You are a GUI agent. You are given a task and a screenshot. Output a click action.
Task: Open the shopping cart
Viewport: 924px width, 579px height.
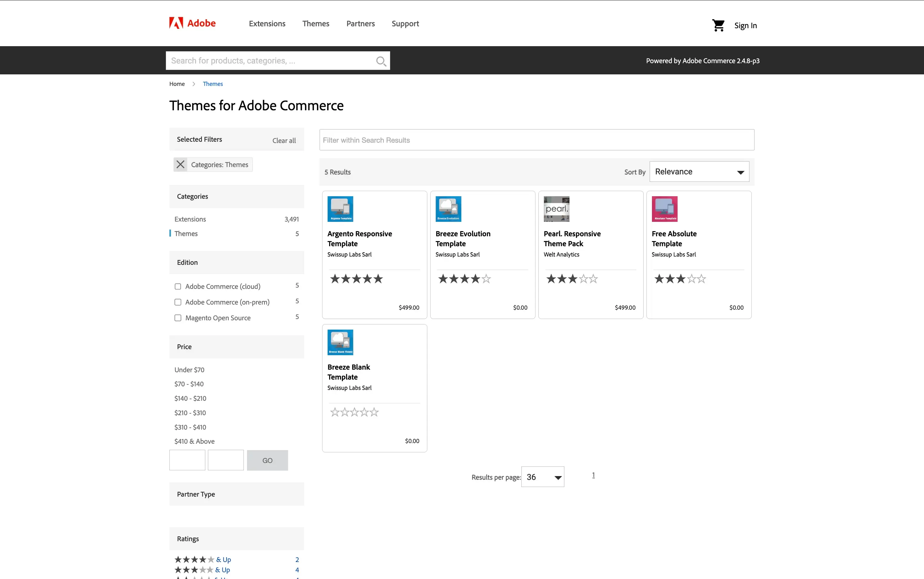pyautogui.click(x=719, y=25)
